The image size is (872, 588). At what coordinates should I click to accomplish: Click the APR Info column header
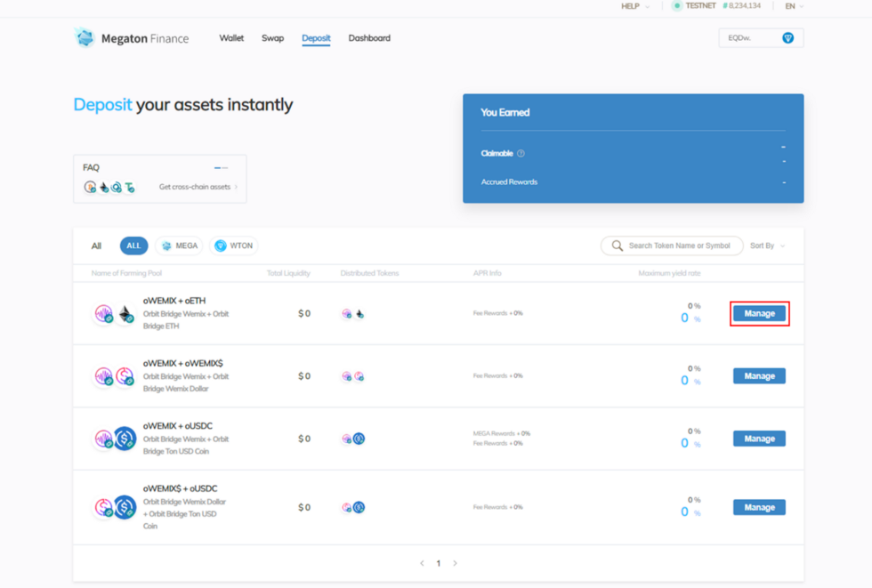coord(488,273)
